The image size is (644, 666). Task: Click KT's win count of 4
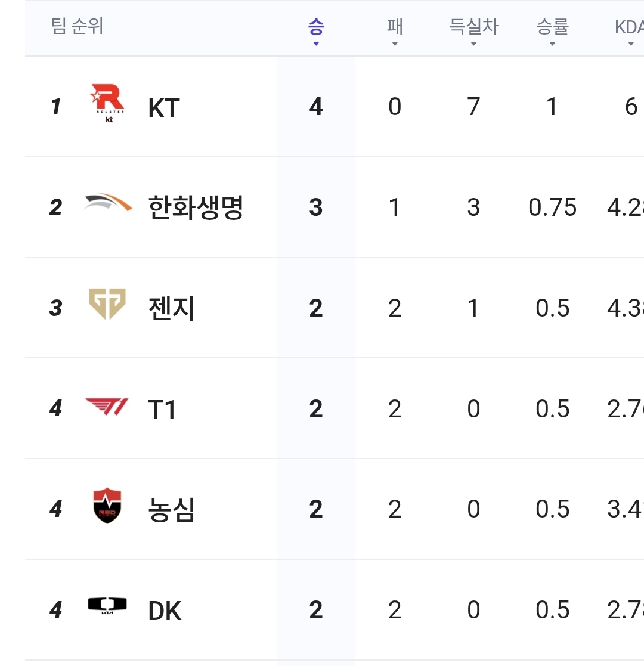tap(316, 107)
